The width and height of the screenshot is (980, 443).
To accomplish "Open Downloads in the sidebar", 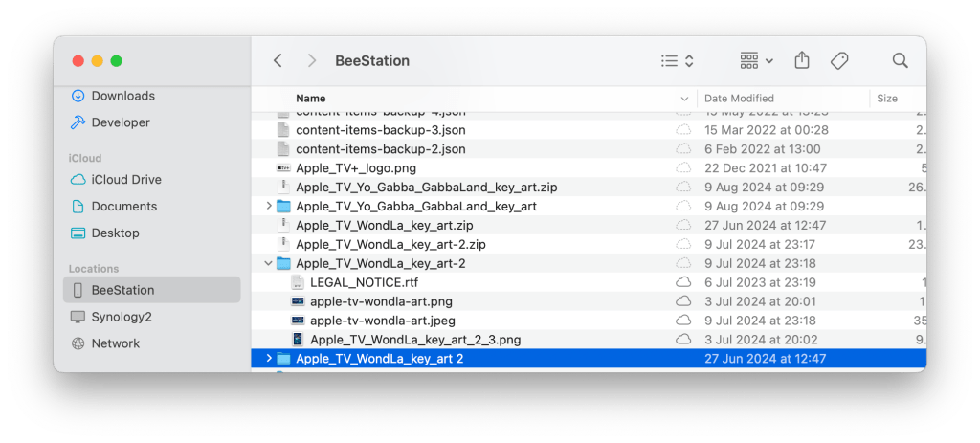I will [122, 96].
